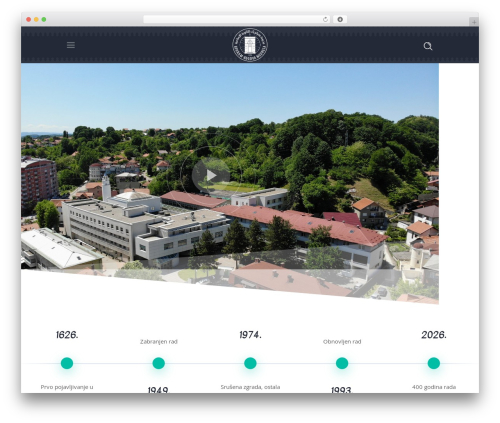Select the 1974 timeline dot
500x423 pixels.
(x=250, y=363)
